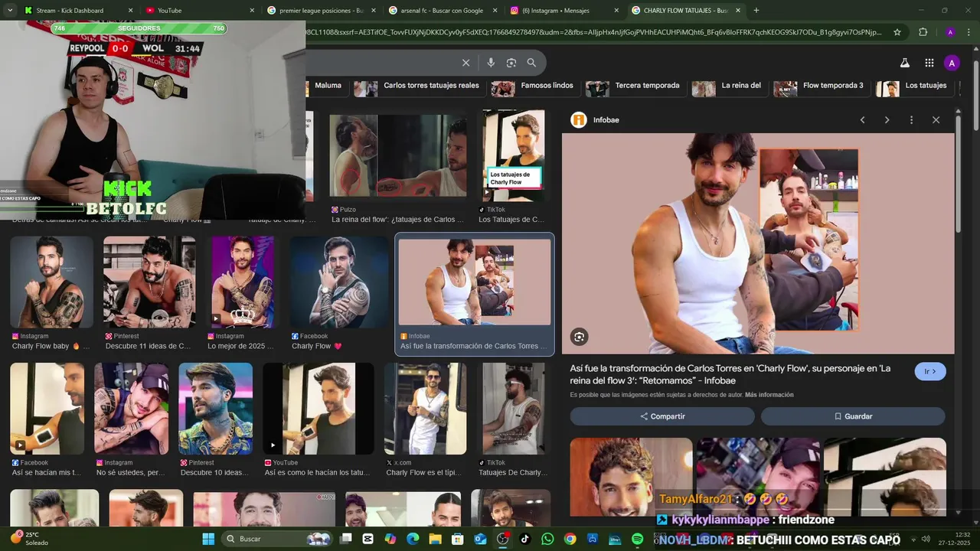The width and height of the screenshot is (980, 551).
Task: Open Outlook from the taskbar
Action: click(480, 539)
